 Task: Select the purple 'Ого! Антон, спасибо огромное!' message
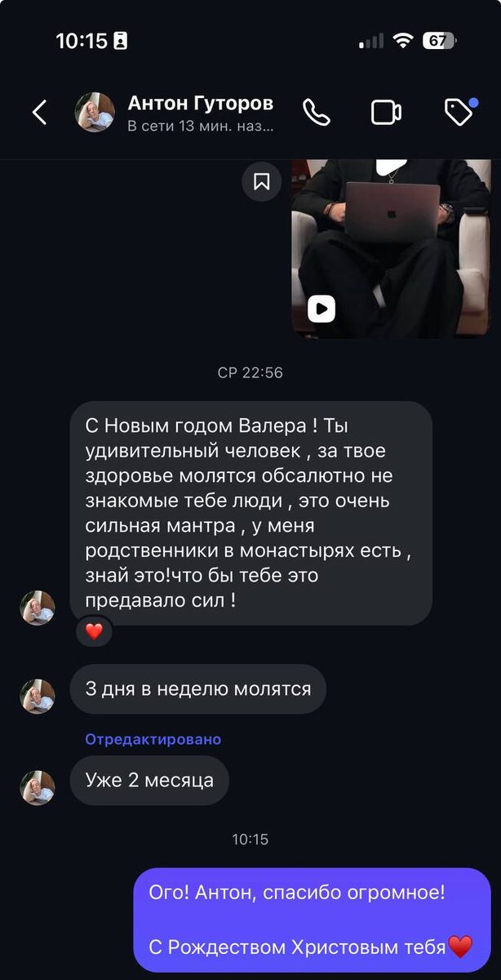[x=312, y=920]
